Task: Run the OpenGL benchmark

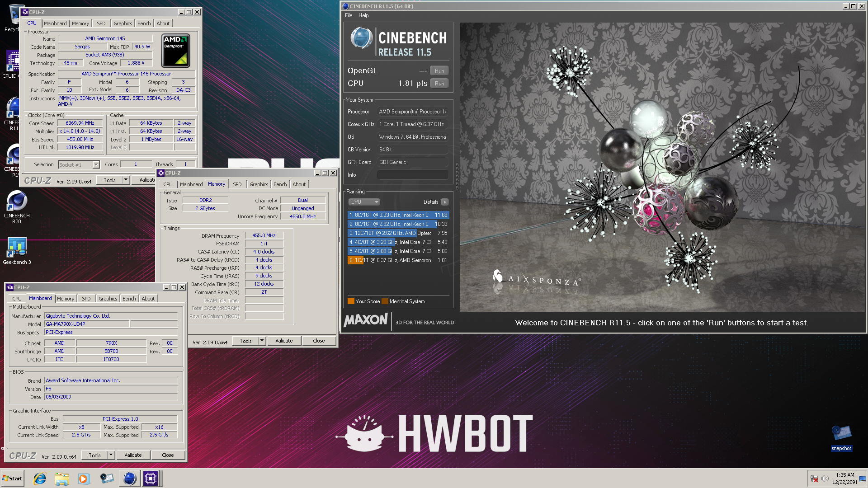Action: click(439, 71)
